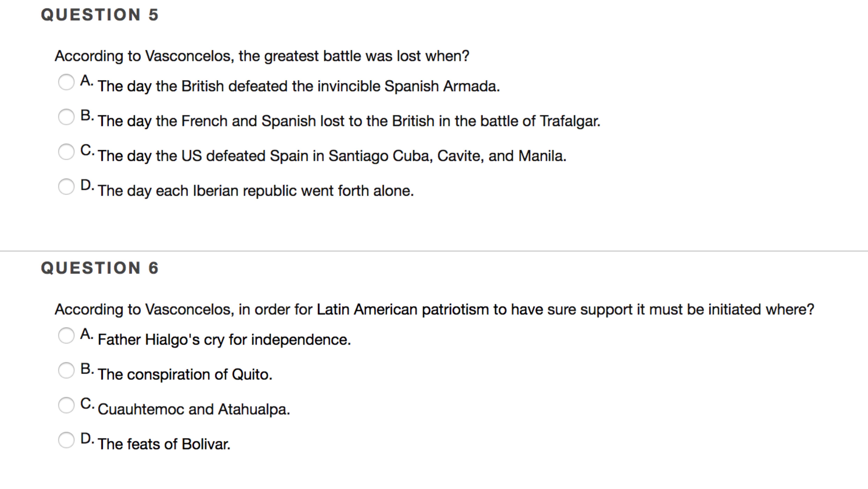Click the answer text mentioning battle of Trafalgar

[349, 121]
